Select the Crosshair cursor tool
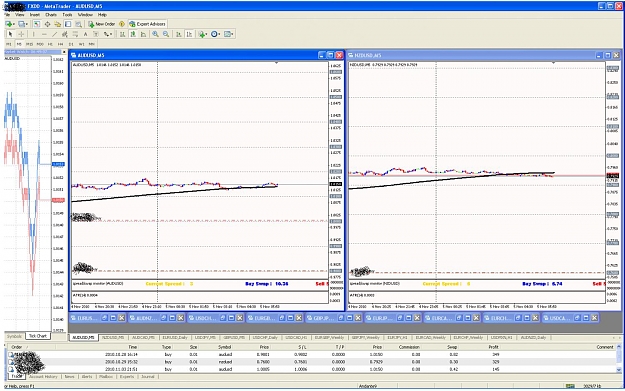Screen dimensions: 625x391 [x=22, y=34]
